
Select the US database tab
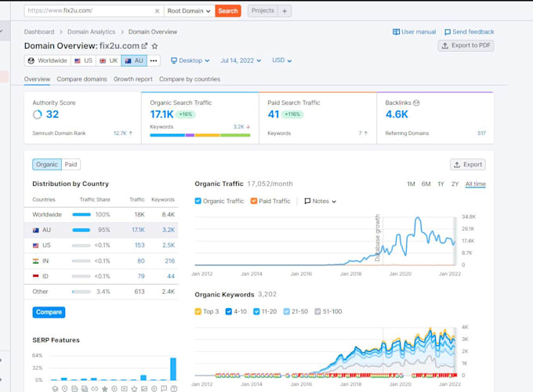(83, 60)
